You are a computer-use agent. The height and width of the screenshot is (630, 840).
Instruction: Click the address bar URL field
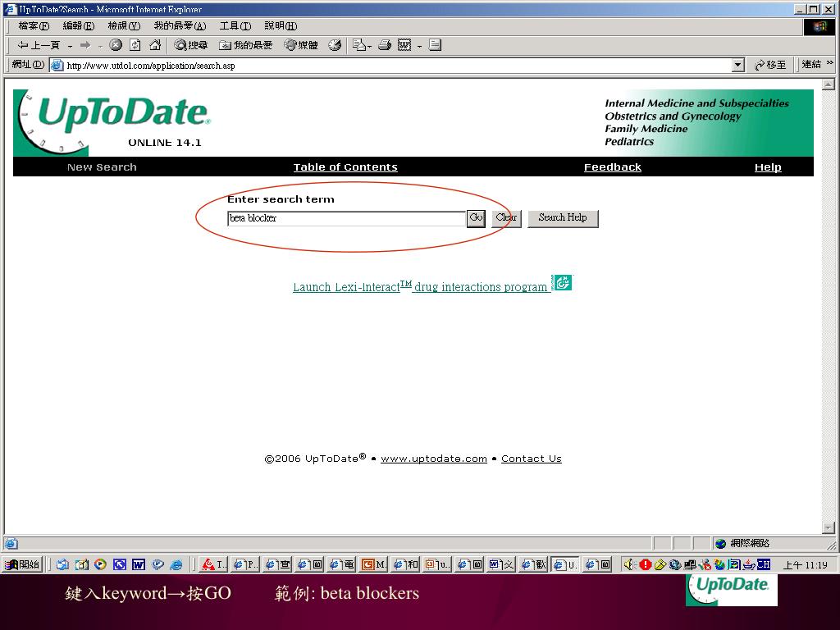click(x=398, y=66)
